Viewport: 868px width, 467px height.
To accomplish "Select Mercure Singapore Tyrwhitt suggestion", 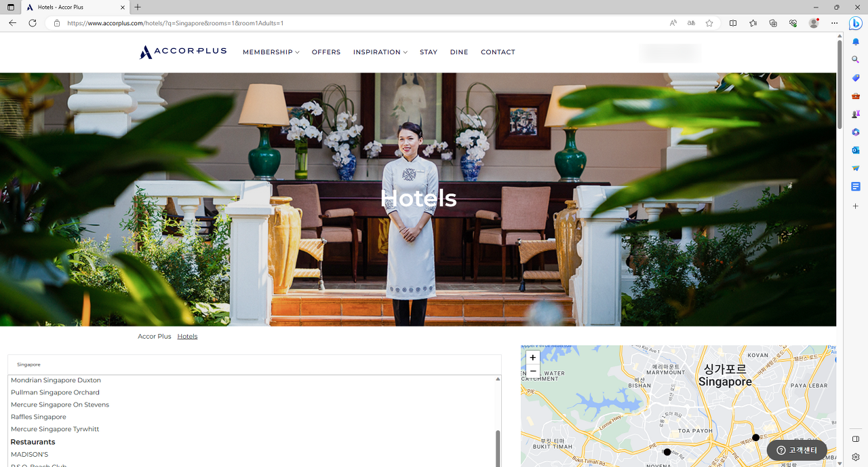I will (55, 429).
